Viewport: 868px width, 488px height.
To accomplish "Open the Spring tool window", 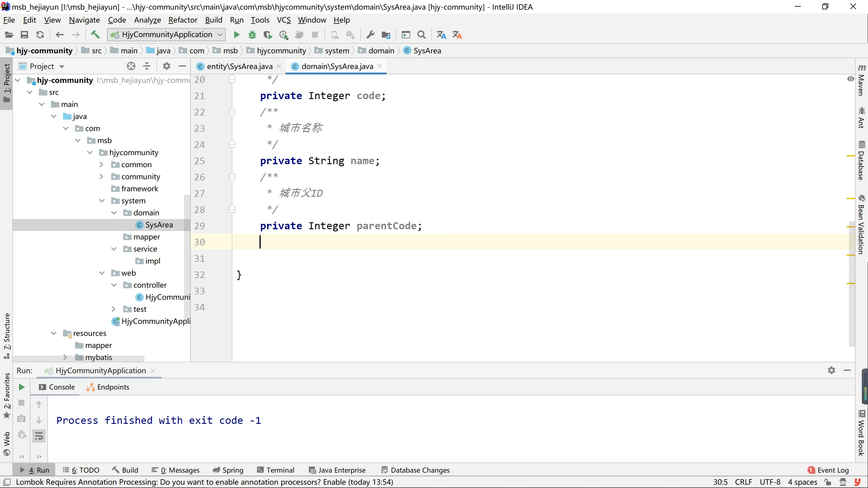I will coord(228,470).
